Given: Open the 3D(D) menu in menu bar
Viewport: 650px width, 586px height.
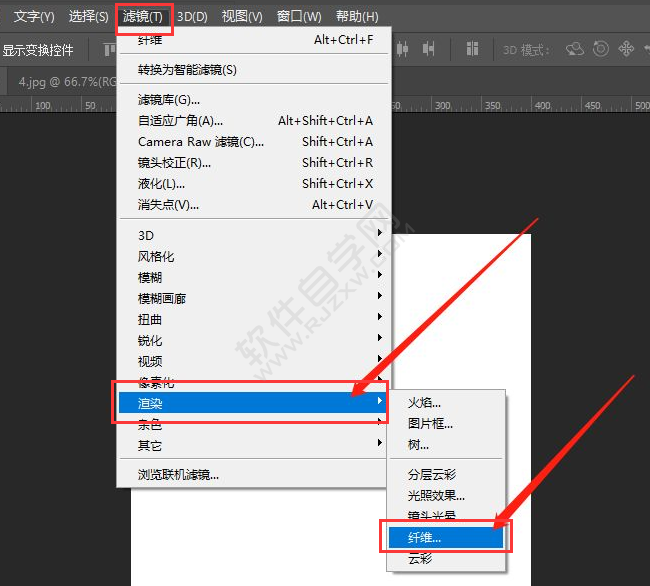Looking at the screenshot, I should pos(192,17).
